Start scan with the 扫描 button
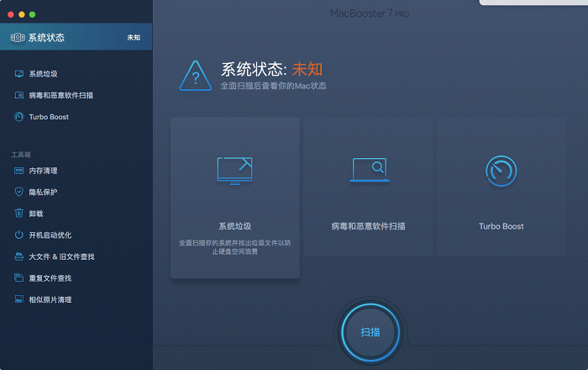588x370 pixels. pos(370,332)
